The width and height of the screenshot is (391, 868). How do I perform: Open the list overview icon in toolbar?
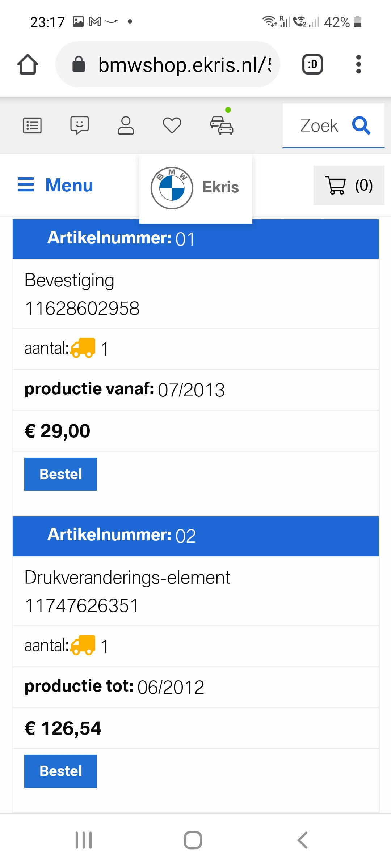(32, 125)
